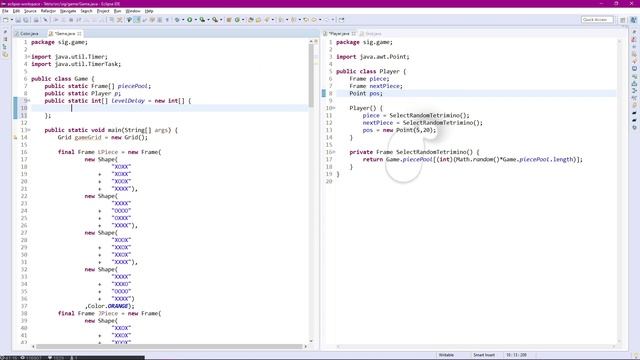Click the green Run button icon
This screenshot has height=360, width=640.
pos(190,20)
